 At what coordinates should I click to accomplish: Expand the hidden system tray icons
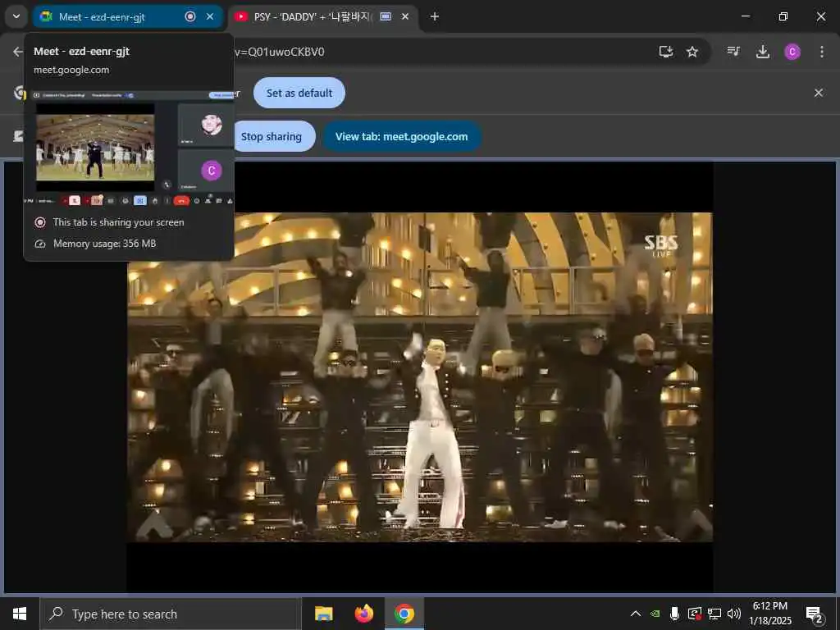pos(636,614)
